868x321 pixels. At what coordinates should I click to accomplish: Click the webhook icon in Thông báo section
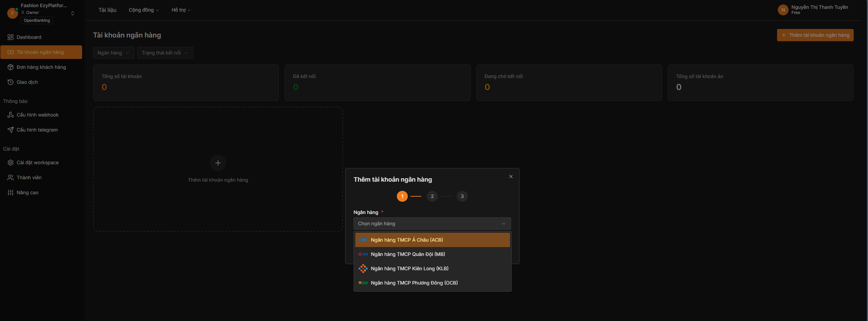(x=11, y=115)
